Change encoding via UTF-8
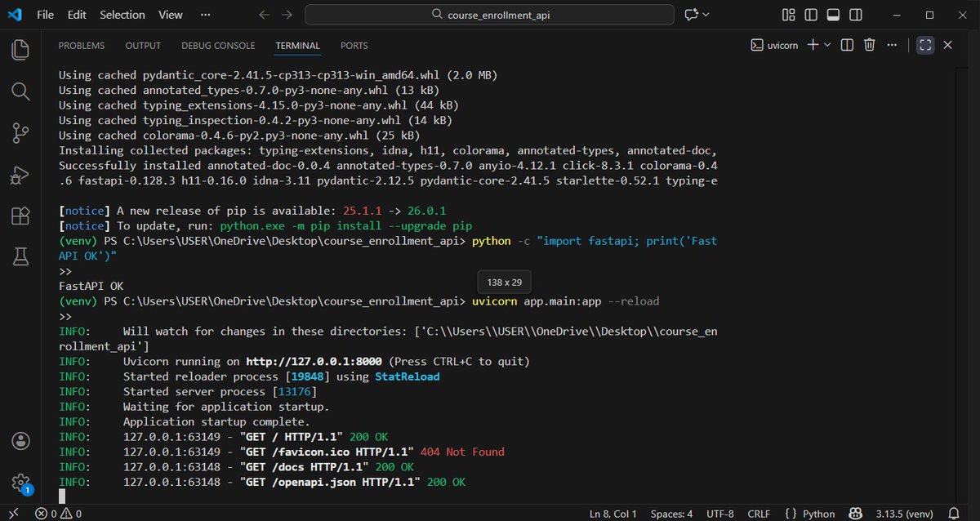This screenshot has height=521, width=980. 719,514
